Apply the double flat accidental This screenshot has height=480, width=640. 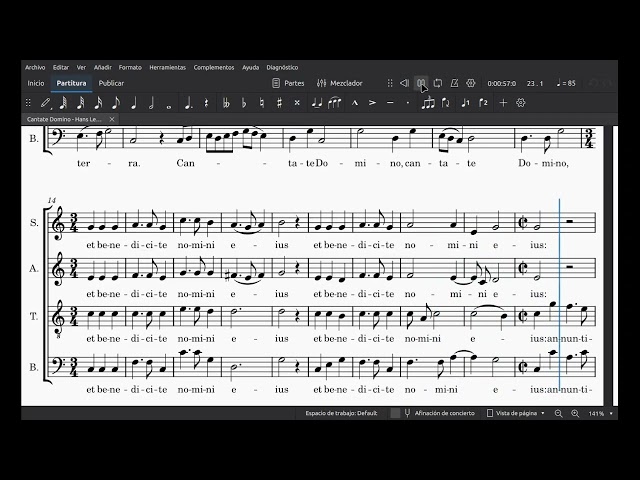pyautogui.click(x=226, y=103)
